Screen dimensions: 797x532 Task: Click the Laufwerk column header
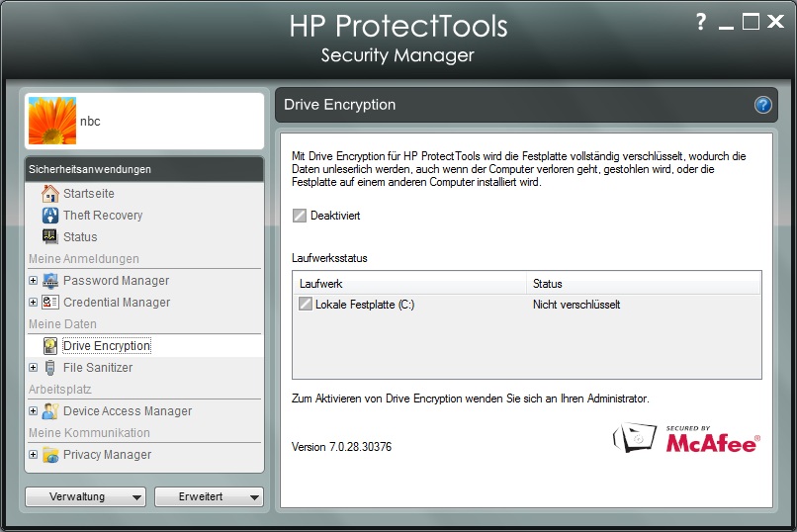click(409, 284)
